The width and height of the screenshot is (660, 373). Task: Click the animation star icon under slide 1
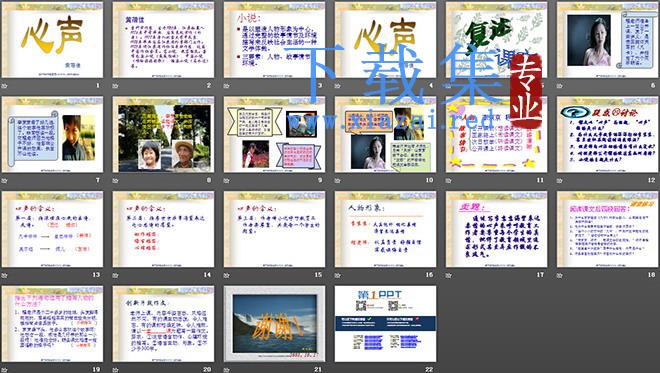(x=5, y=86)
